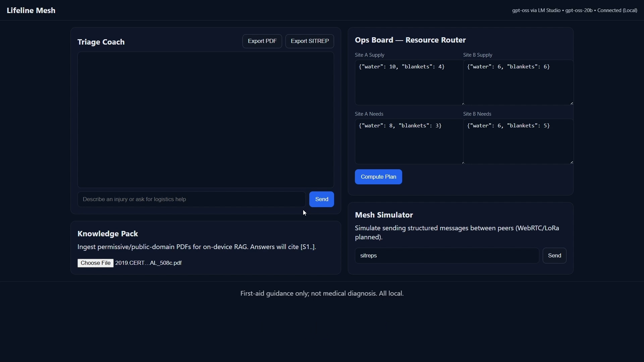Image resolution: width=644 pixels, height=362 pixels.
Task: Grab the Site B Needs textarea resize handle
Action: [572, 162]
